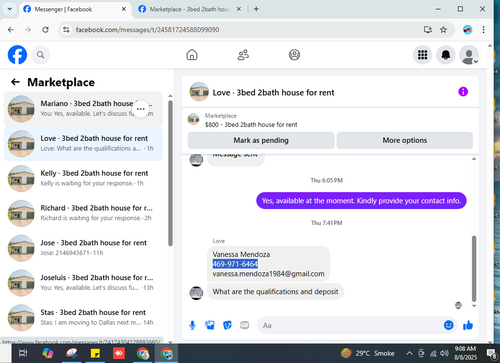This screenshot has height=363, width=500.
Task: Open the account profile avatar menu
Action: [469, 55]
